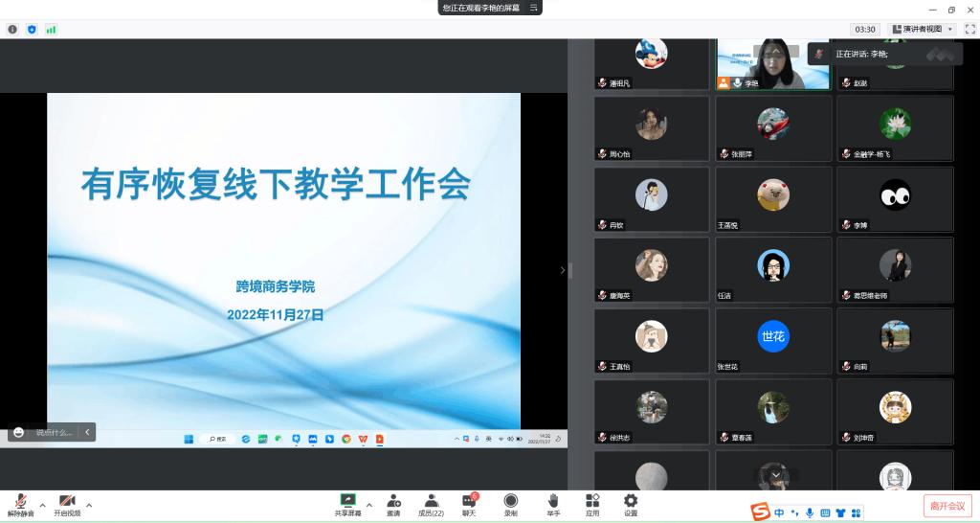
Task: Open meeting 设置 settings
Action: tap(631, 504)
